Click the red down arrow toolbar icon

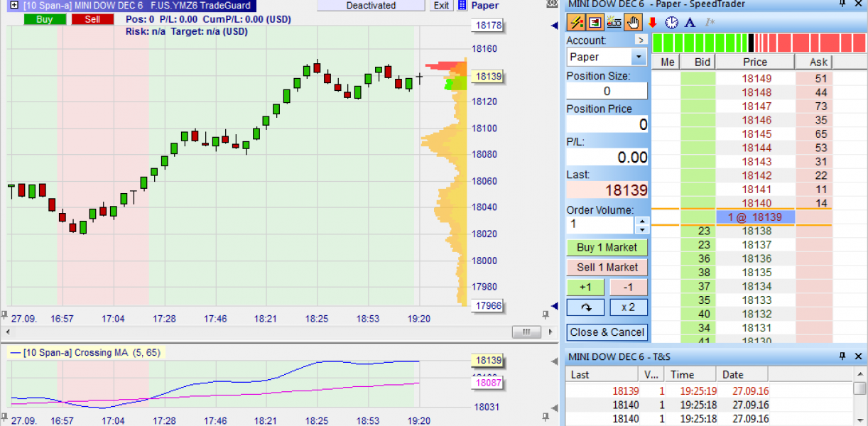click(653, 23)
